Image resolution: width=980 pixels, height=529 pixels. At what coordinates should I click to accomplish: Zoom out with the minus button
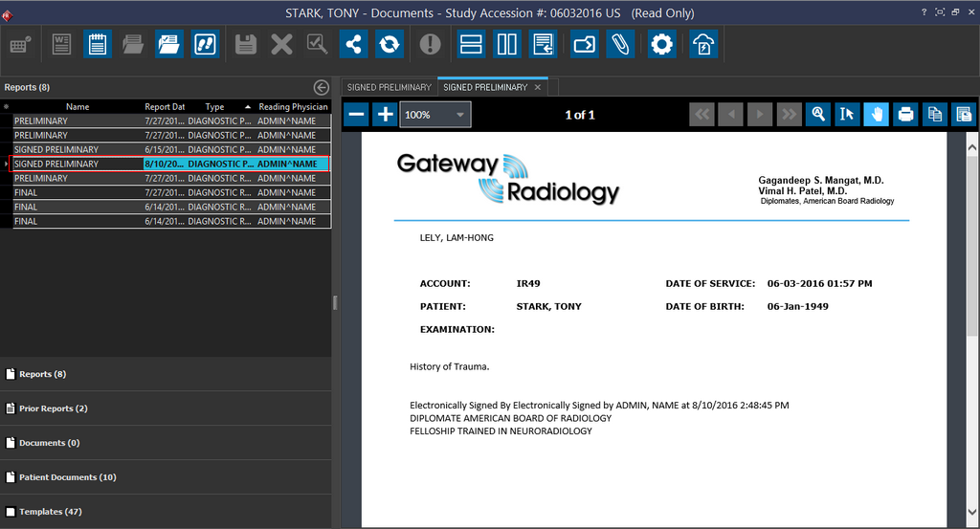coord(356,115)
